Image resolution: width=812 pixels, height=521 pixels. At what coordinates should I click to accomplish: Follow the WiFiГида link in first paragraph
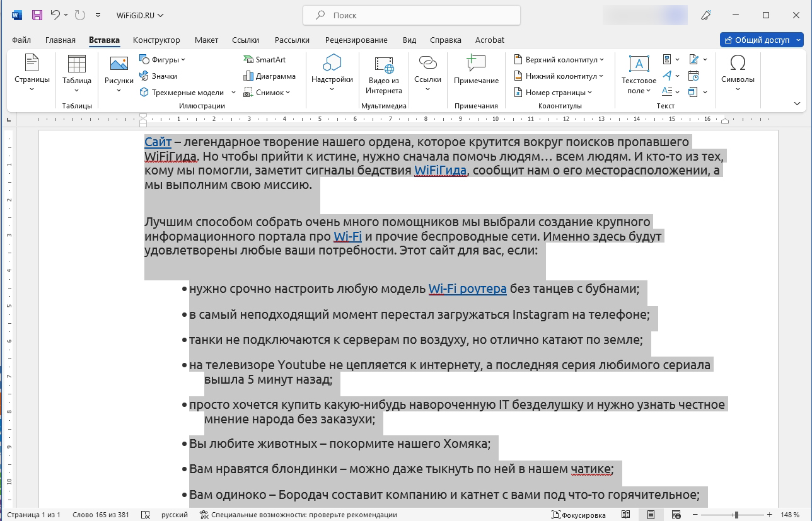point(441,171)
